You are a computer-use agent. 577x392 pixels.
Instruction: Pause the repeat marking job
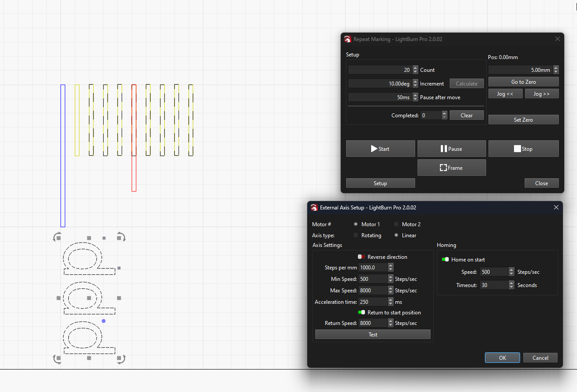click(451, 149)
